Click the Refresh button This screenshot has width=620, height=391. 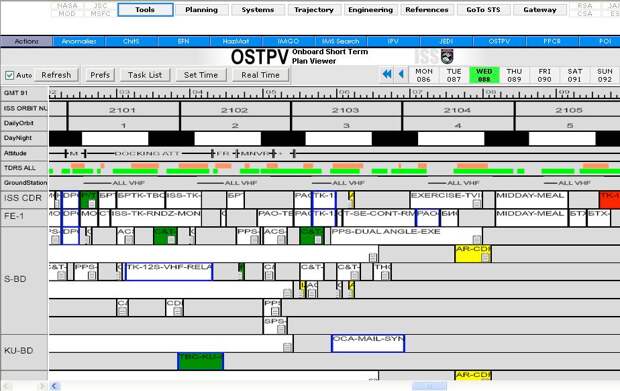pos(56,75)
